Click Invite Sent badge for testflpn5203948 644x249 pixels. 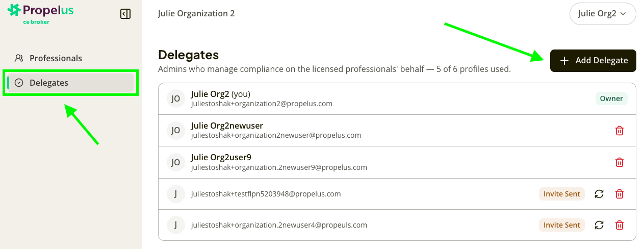click(562, 194)
